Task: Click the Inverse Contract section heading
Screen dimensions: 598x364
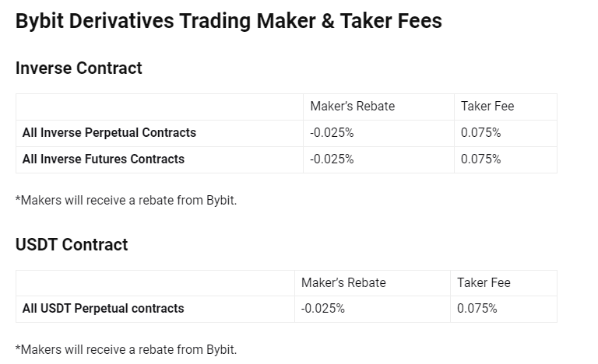Action: [79, 68]
